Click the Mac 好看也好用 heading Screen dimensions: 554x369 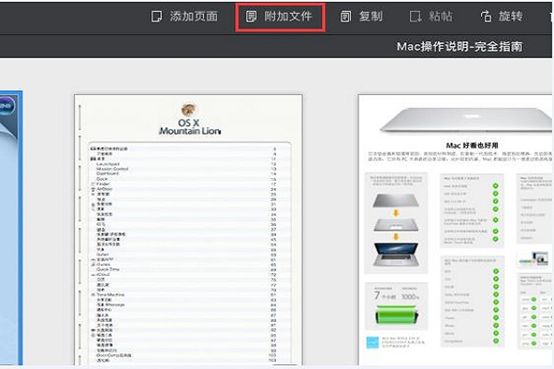(x=472, y=145)
